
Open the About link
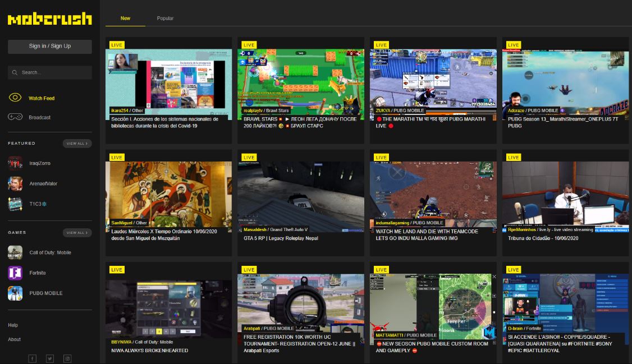click(14, 339)
